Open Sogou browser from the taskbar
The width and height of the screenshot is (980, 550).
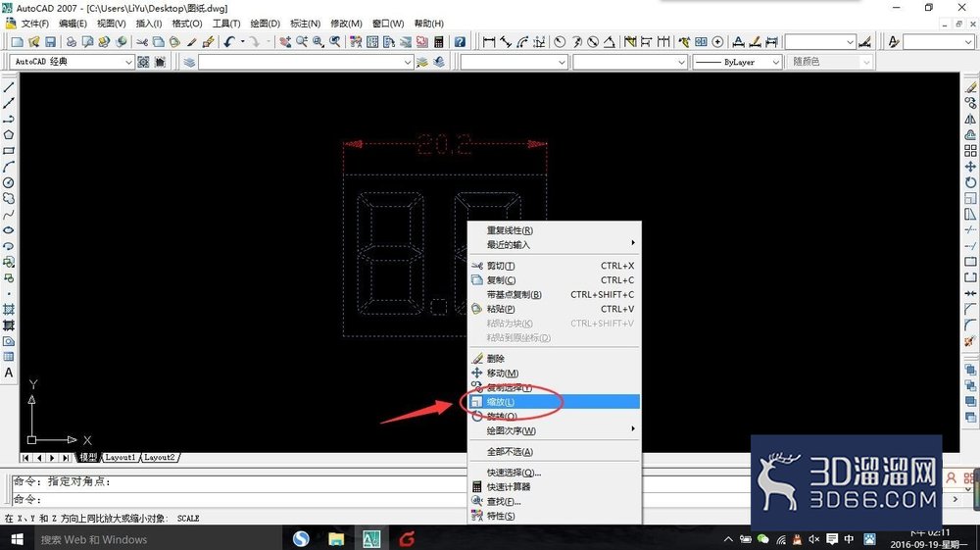coord(301,539)
